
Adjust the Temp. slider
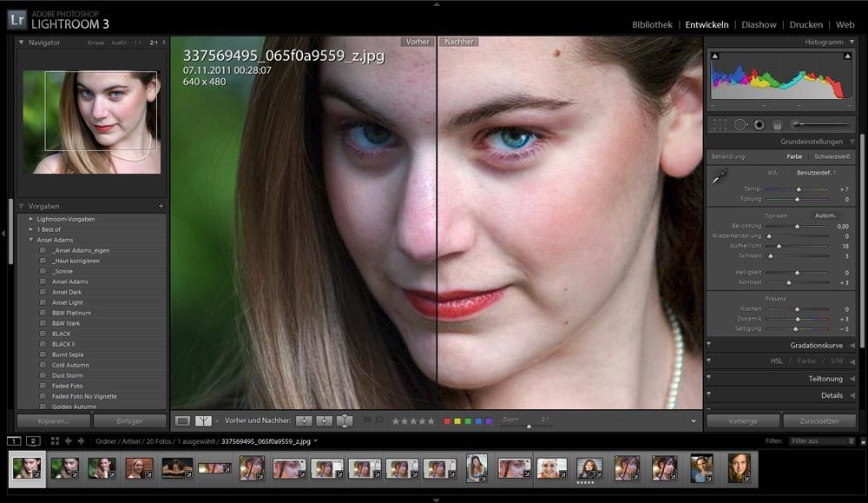click(797, 189)
